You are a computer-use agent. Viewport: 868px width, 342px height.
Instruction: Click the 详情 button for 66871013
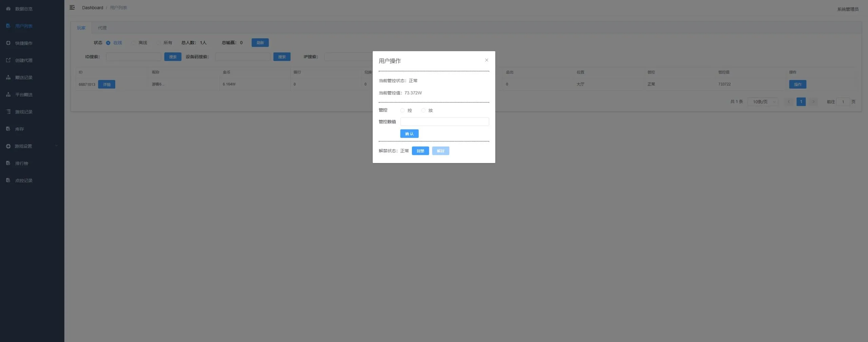[106, 84]
